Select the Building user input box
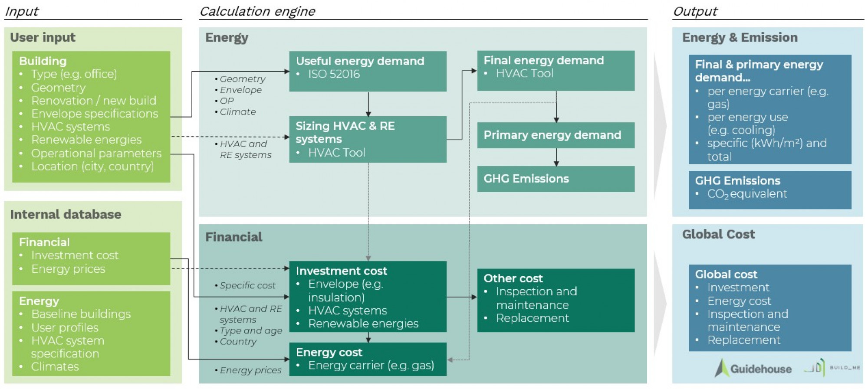 tap(91, 117)
